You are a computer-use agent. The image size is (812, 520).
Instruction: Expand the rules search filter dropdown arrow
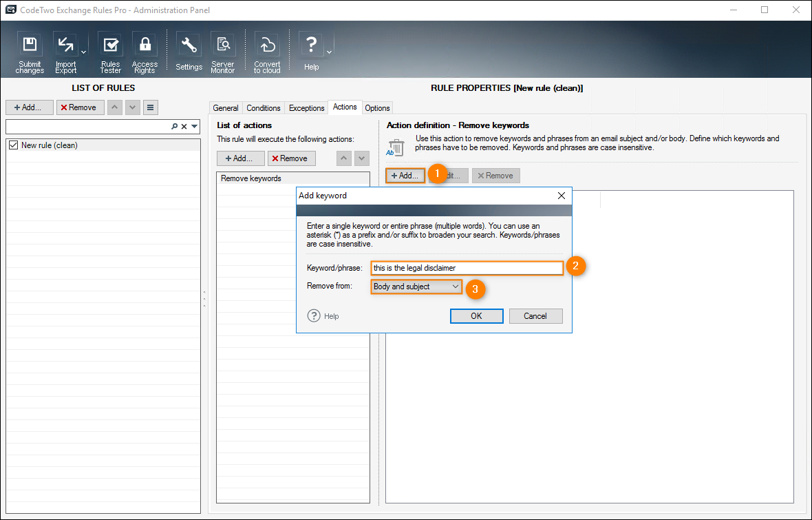click(194, 126)
